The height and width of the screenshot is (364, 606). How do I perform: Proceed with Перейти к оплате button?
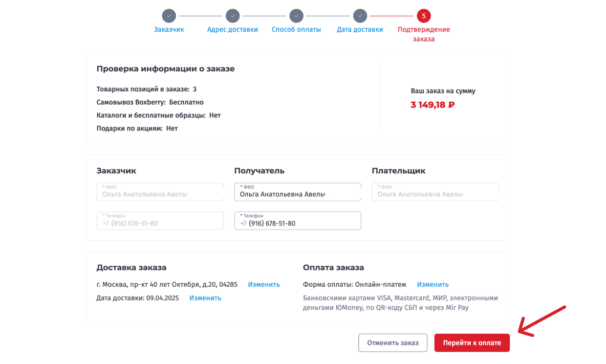pyautogui.click(x=472, y=343)
